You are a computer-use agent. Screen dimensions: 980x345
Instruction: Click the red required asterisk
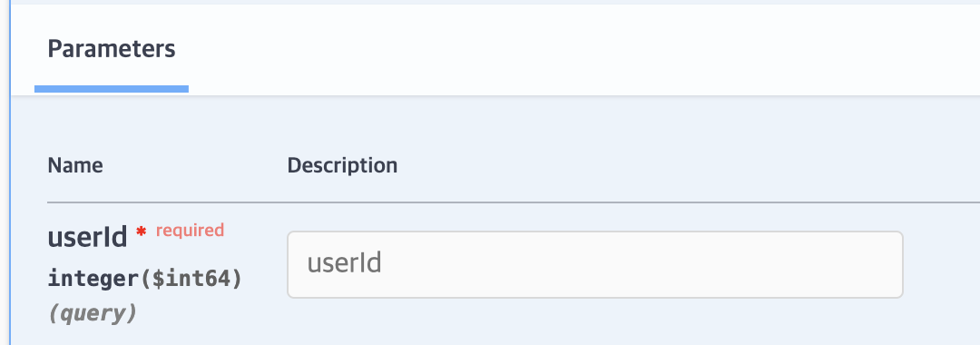(x=142, y=232)
